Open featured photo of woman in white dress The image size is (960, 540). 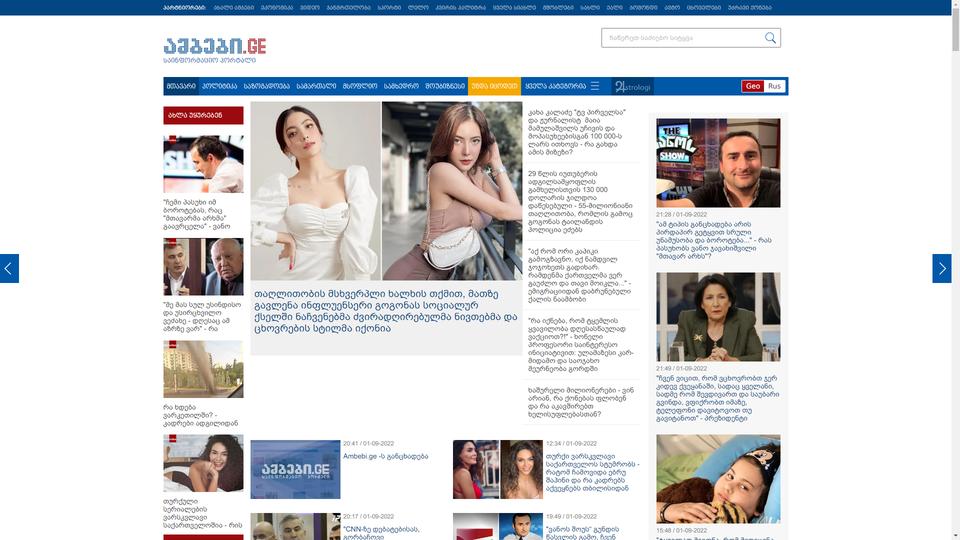pyautogui.click(x=315, y=191)
